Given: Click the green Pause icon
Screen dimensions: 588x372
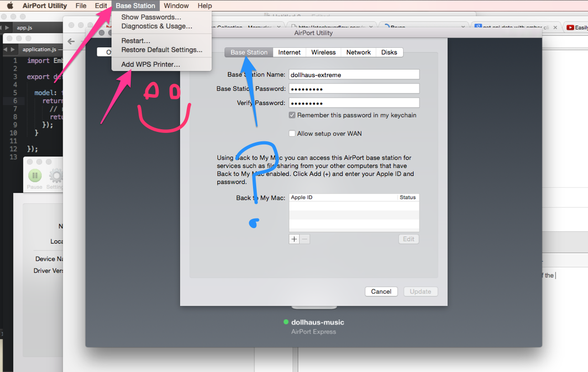Looking at the screenshot, I should click(35, 175).
